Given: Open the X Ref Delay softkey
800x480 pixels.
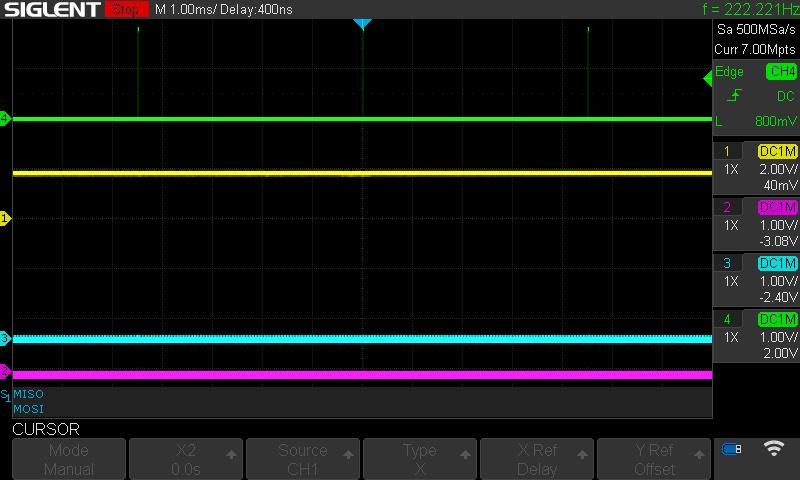Looking at the screenshot, I should (x=537, y=459).
